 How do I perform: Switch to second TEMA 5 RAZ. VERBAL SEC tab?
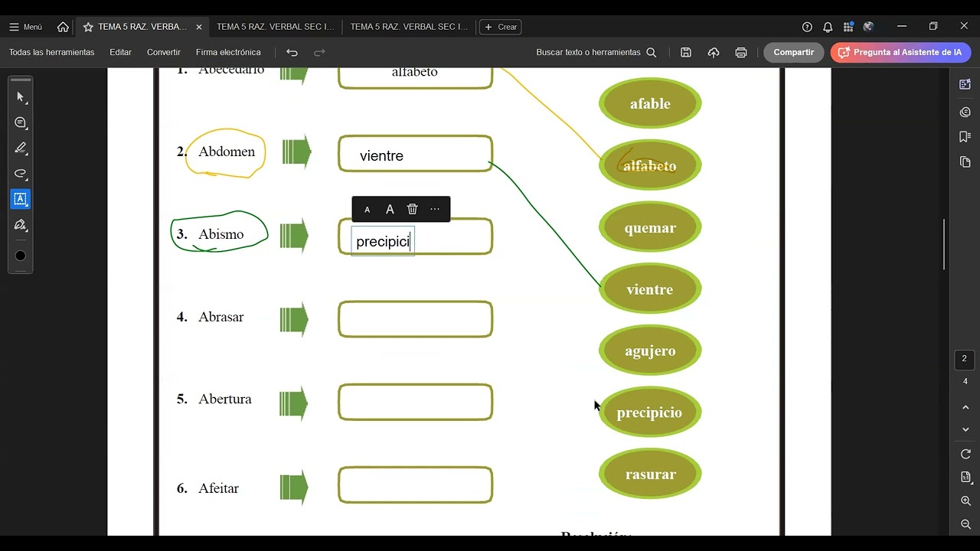tap(276, 27)
